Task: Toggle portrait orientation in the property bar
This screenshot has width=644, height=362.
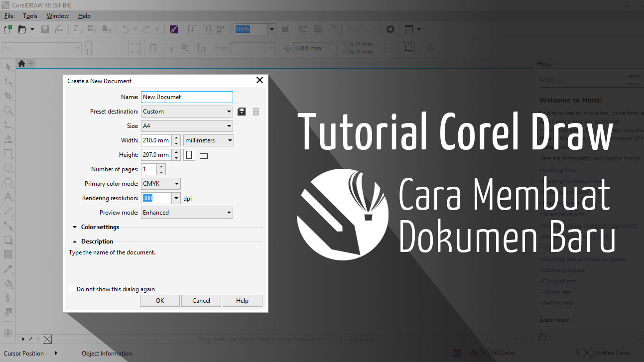Action: point(153,48)
